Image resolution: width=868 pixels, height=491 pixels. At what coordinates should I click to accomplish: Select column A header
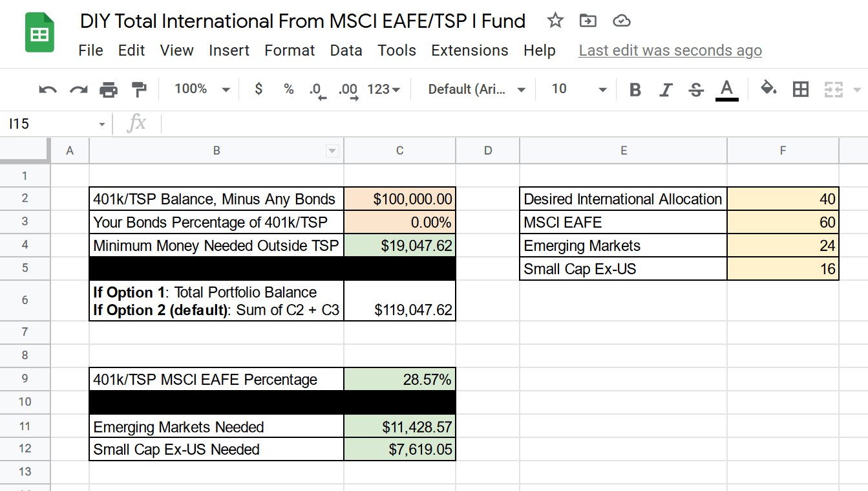(70, 151)
